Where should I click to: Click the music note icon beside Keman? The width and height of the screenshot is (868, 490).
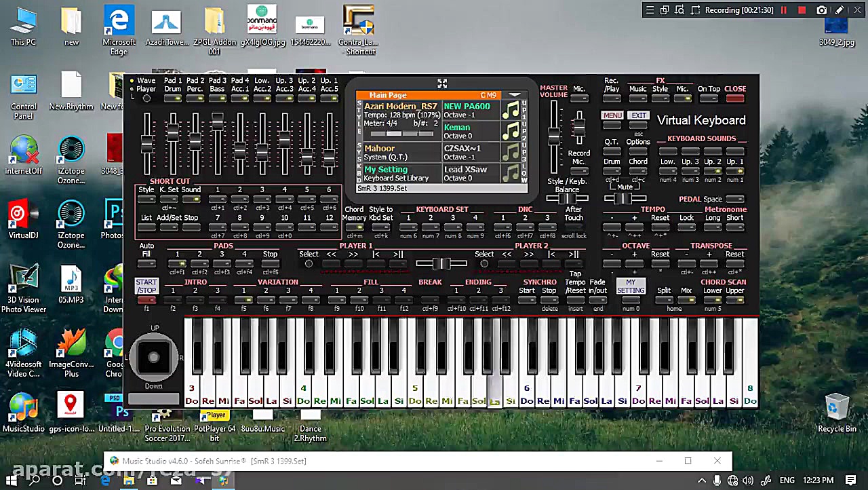click(510, 132)
